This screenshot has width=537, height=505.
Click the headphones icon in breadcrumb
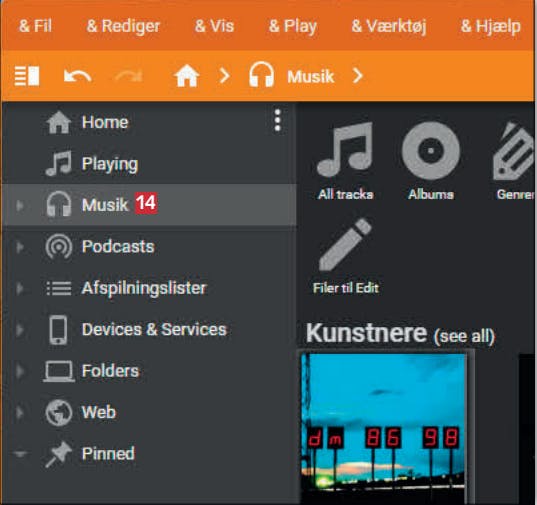[x=261, y=75]
